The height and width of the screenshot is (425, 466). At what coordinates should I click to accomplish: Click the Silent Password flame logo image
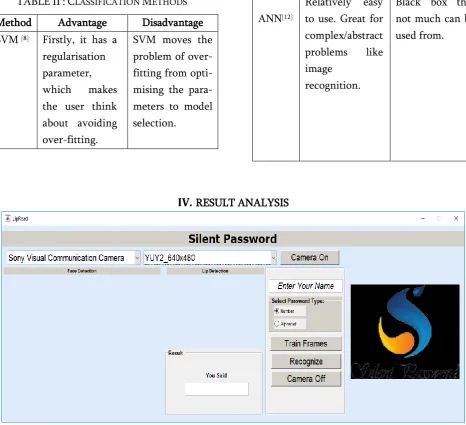(x=405, y=332)
